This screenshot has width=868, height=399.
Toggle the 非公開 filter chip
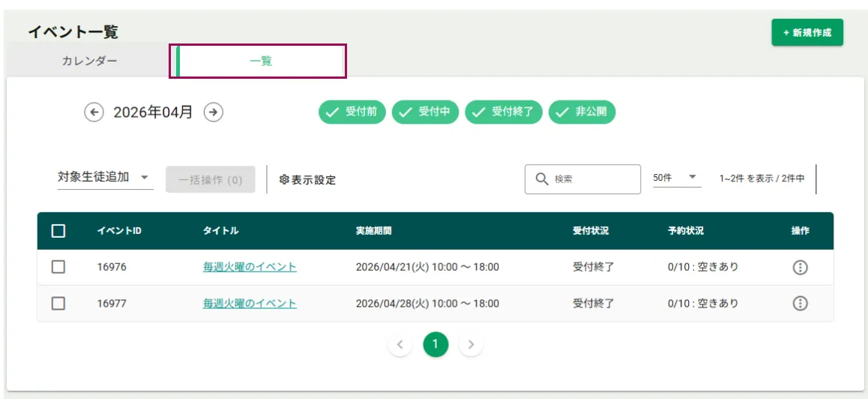[582, 112]
